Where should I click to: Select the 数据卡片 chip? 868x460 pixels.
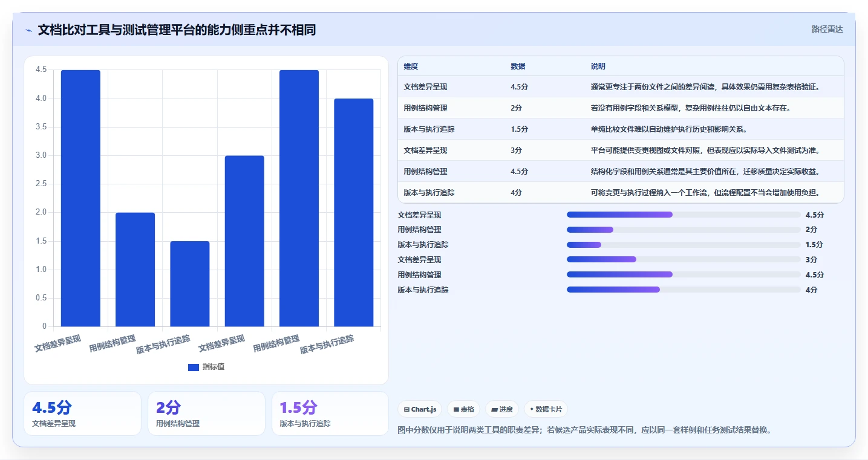(x=546, y=409)
